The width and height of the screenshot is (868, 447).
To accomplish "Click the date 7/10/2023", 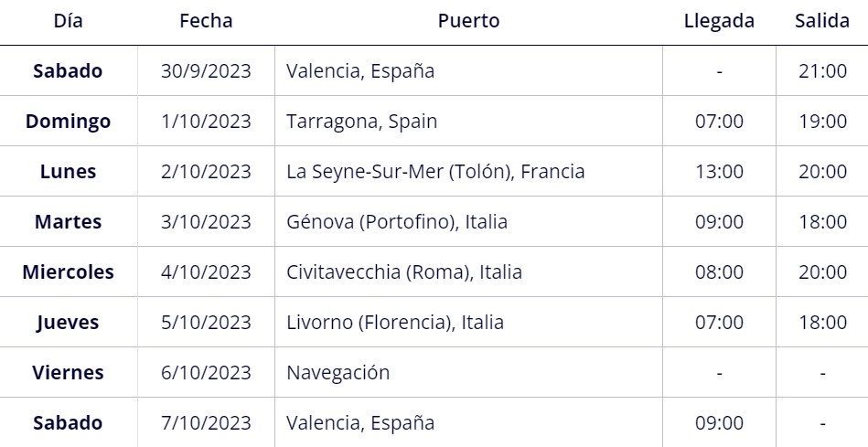I will [206, 422].
